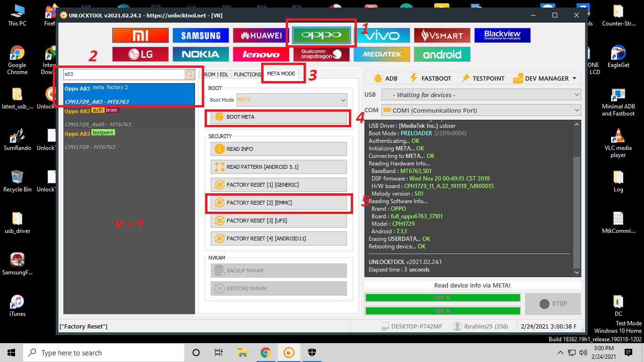Image resolution: width=644 pixels, height=362 pixels.
Task: Click the ibrahim25 user account entry
Action: pos(480,326)
